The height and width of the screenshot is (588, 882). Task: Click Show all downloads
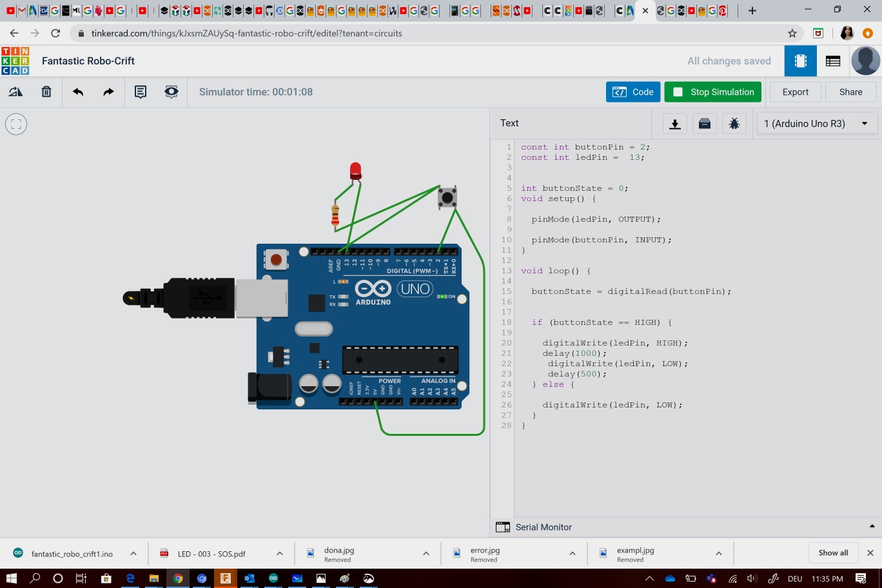click(833, 553)
